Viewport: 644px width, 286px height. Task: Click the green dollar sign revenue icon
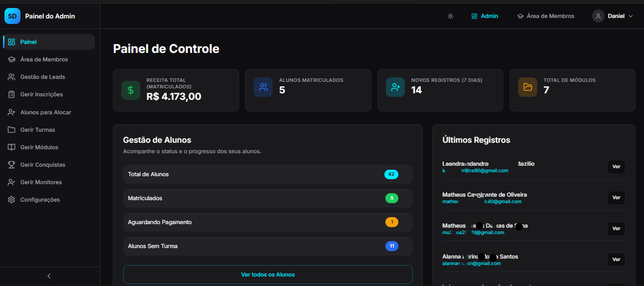pos(131,90)
